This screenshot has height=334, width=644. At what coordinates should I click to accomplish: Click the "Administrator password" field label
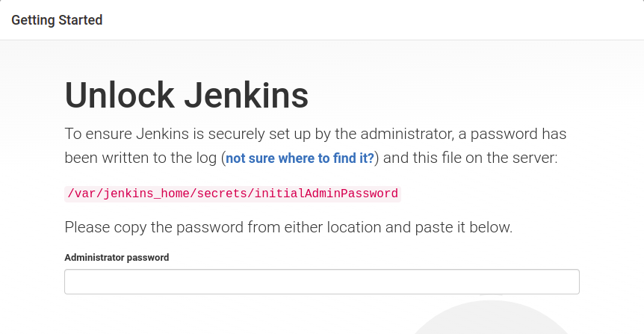click(x=117, y=258)
